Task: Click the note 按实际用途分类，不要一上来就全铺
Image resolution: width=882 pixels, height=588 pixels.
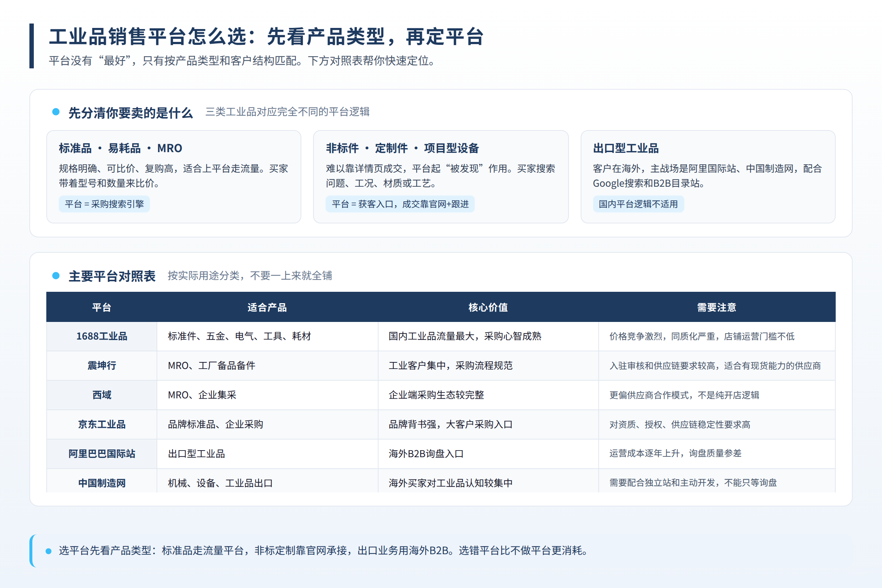Action: coord(250,276)
